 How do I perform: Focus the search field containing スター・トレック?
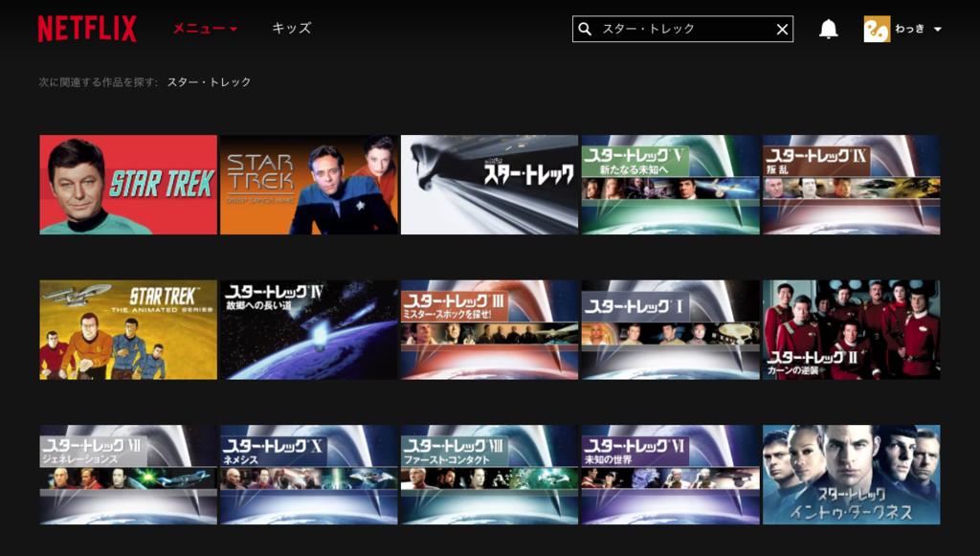(x=682, y=29)
